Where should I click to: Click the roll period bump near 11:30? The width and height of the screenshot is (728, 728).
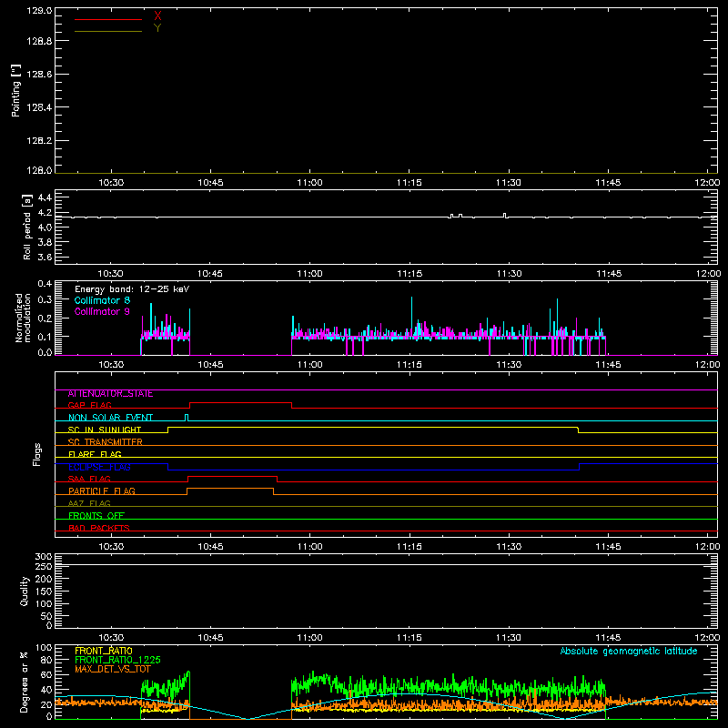(x=505, y=216)
